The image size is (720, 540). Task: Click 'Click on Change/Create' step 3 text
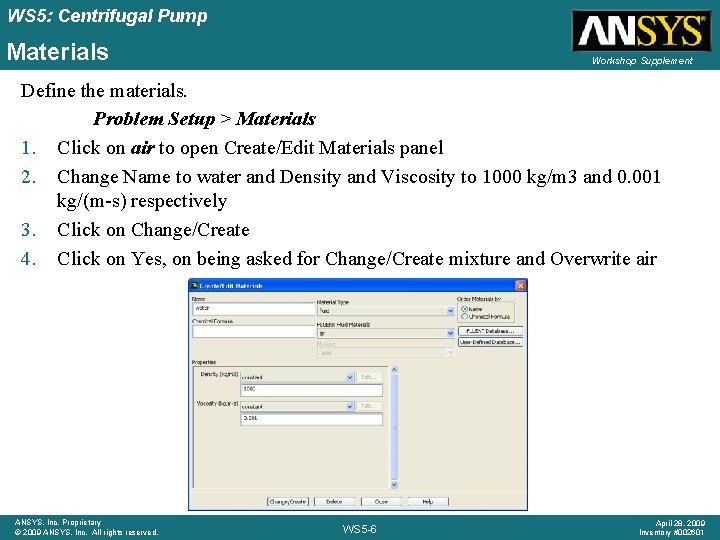(153, 230)
